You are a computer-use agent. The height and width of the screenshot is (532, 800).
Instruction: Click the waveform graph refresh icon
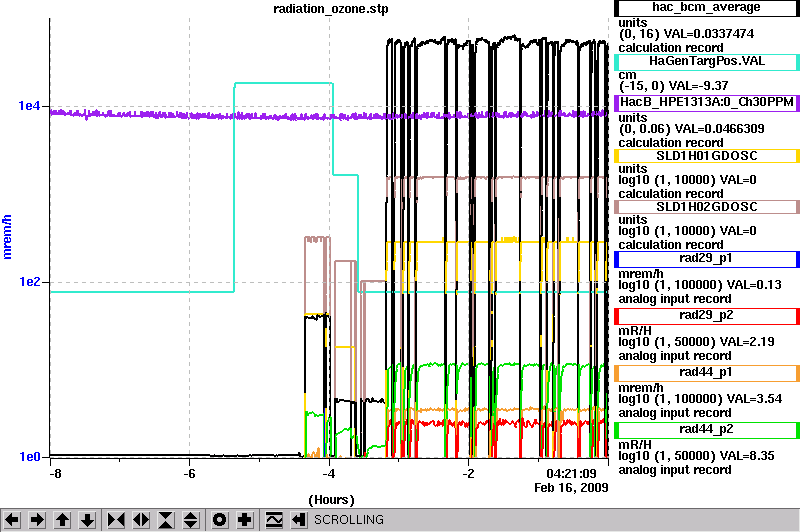pos(274,520)
